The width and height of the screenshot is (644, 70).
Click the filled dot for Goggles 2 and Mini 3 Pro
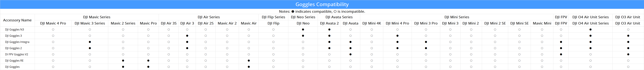click(x=426, y=48)
